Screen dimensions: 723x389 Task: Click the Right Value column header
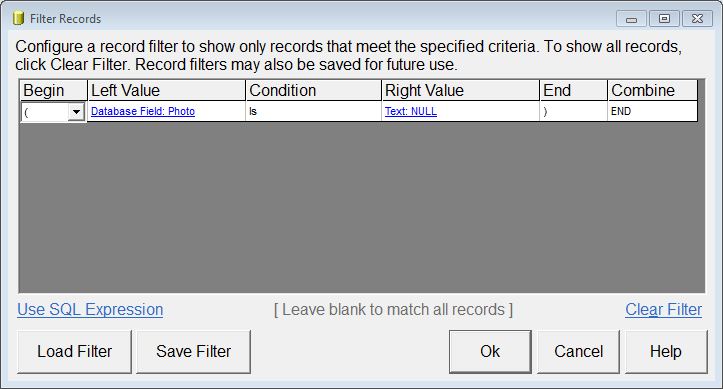click(x=461, y=90)
